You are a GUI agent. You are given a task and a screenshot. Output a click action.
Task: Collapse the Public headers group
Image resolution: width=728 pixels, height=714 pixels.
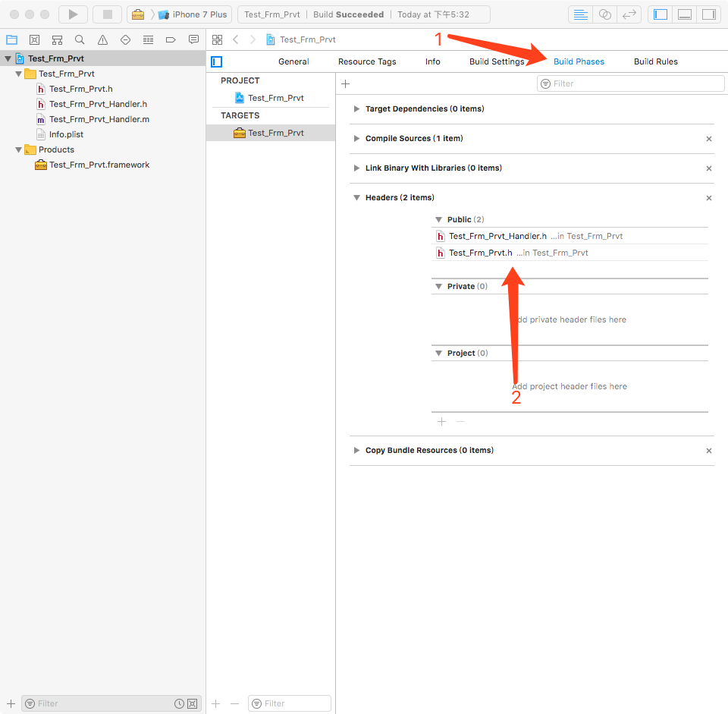click(x=438, y=220)
